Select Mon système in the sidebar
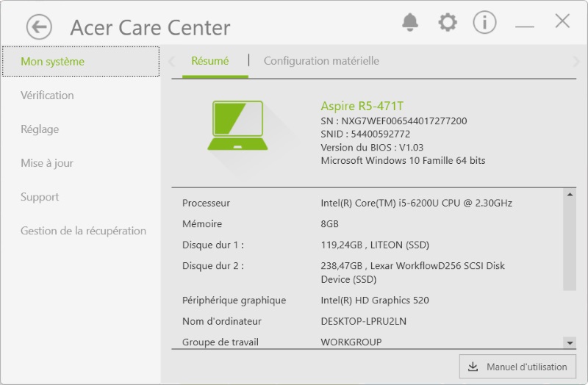The width and height of the screenshot is (588, 385). pos(81,62)
